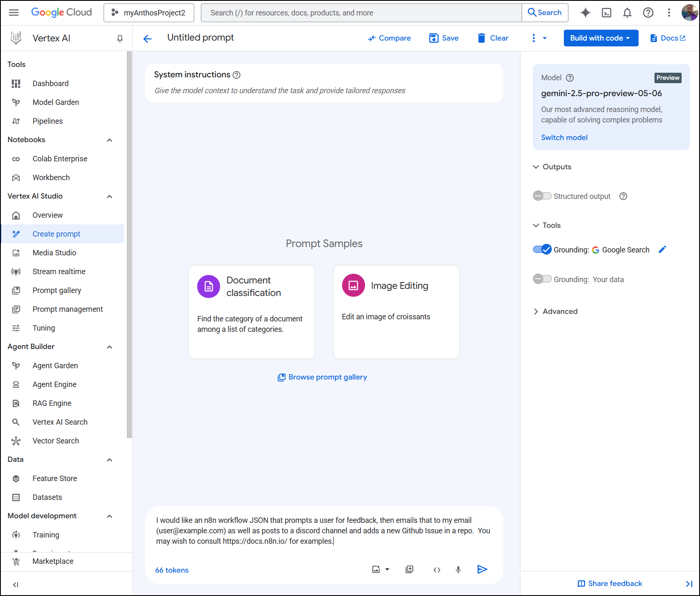Image resolution: width=700 pixels, height=596 pixels.
Task: Go back using the left arrow
Action: (x=147, y=39)
